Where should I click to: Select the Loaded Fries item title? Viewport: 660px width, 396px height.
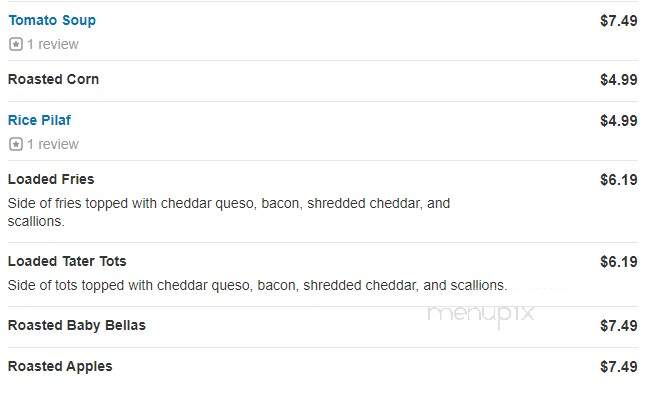click(x=51, y=179)
